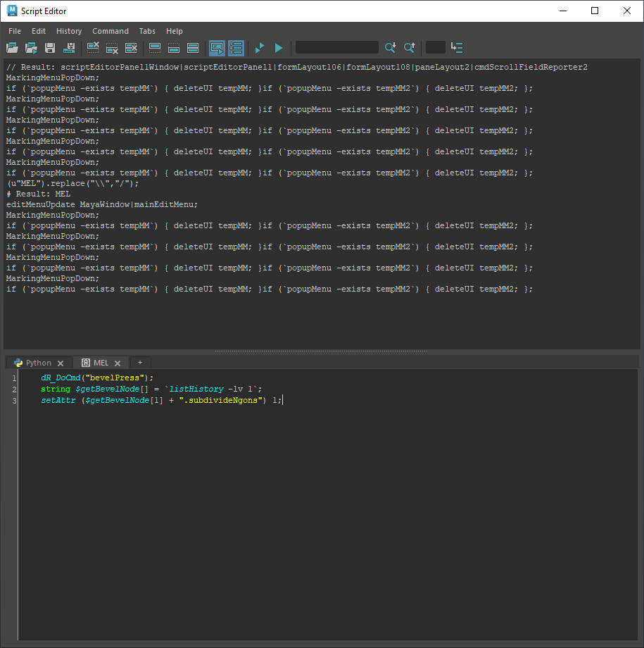Click Save Script to Shelf icon

[69, 48]
